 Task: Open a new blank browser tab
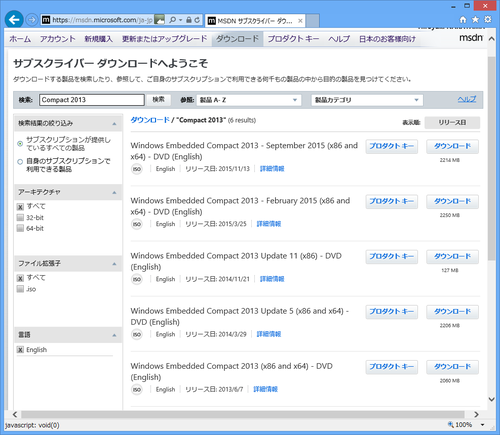(313, 21)
